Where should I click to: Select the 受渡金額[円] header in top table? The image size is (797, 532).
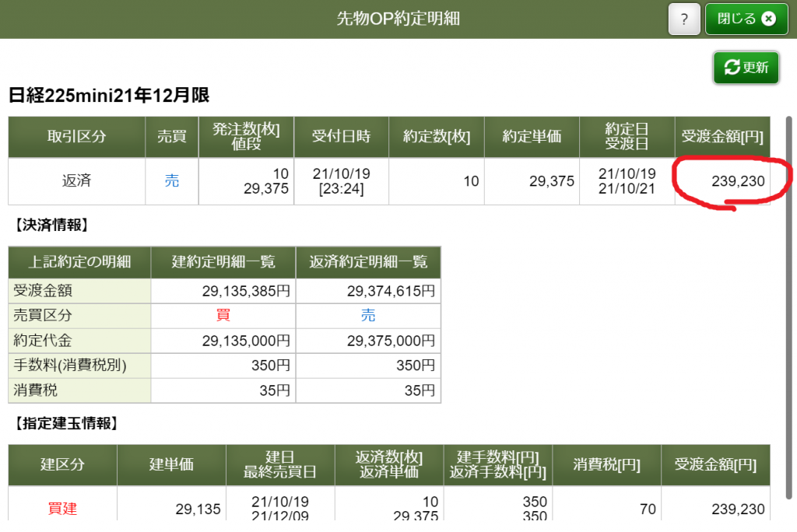click(722, 137)
